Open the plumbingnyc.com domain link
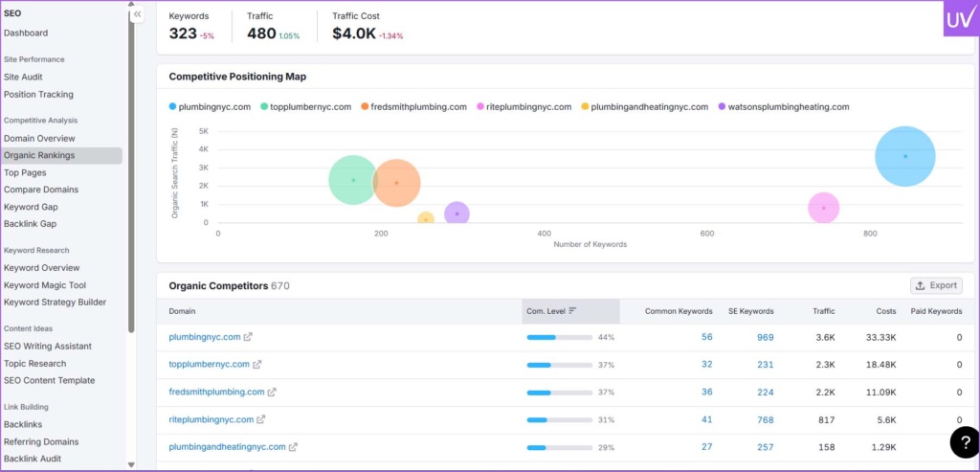 tap(204, 337)
